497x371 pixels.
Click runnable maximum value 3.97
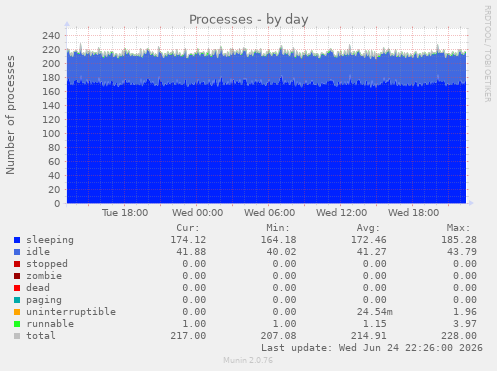click(465, 324)
